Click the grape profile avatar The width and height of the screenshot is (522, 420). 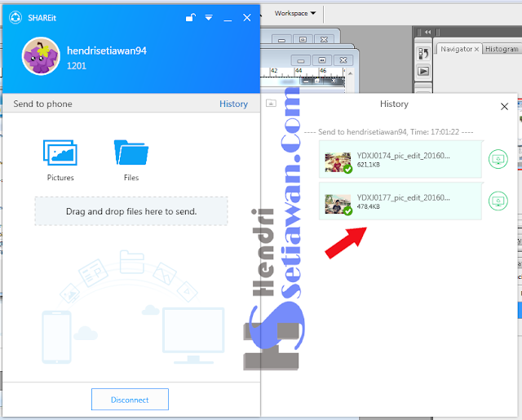[x=41, y=56]
